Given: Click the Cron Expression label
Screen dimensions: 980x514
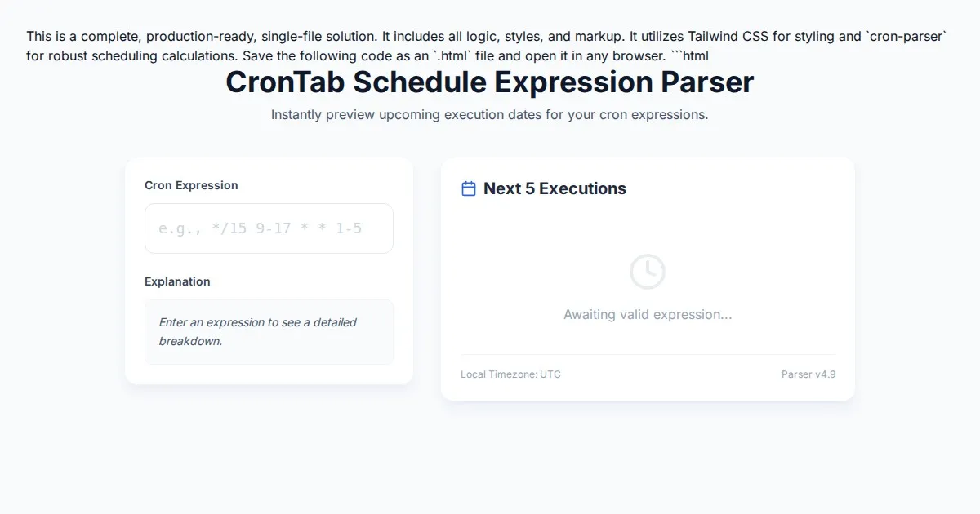Looking at the screenshot, I should pyautogui.click(x=191, y=185).
